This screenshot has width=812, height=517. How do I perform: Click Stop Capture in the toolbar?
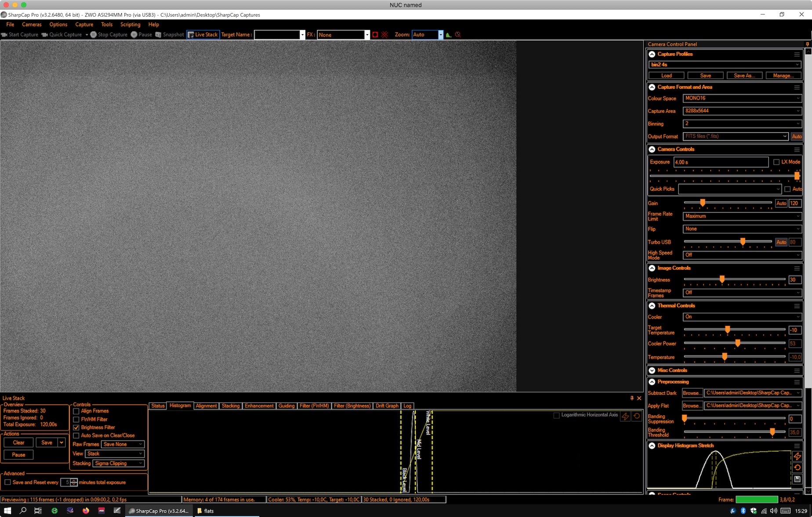click(109, 35)
